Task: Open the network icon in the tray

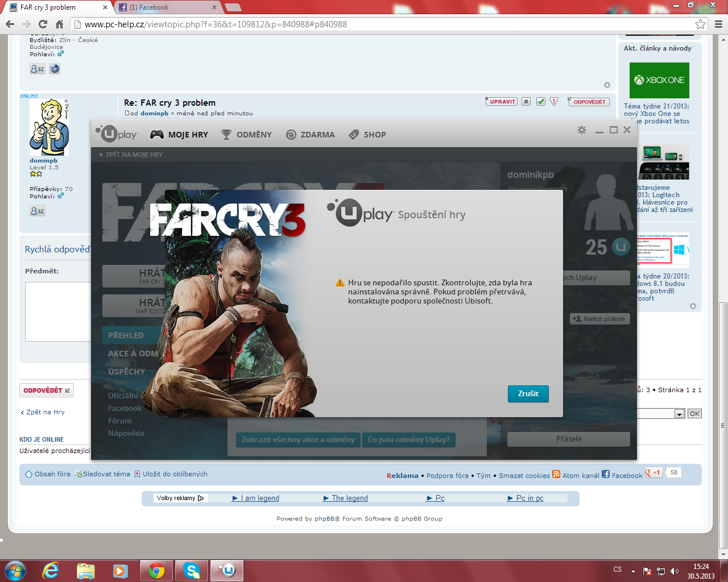Action: [661, 571]
